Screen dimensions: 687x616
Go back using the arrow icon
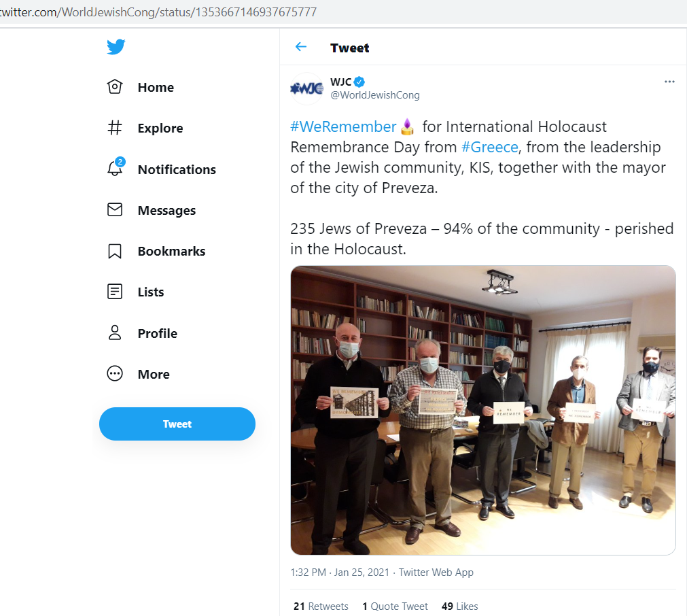(301, 47)
